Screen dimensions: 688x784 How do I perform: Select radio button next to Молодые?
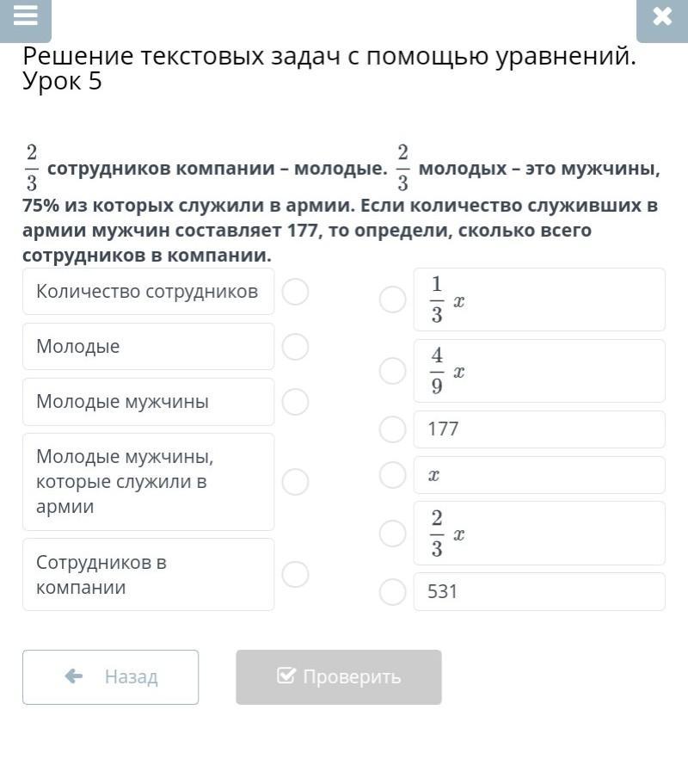point(295,347)
